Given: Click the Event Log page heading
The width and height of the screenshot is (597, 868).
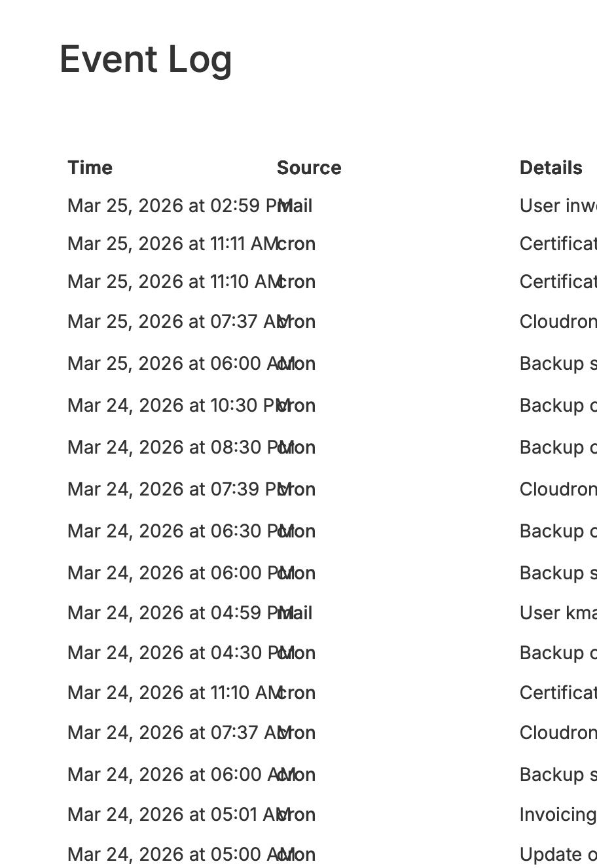Looking at the screenshot, I should coord(146,60).
